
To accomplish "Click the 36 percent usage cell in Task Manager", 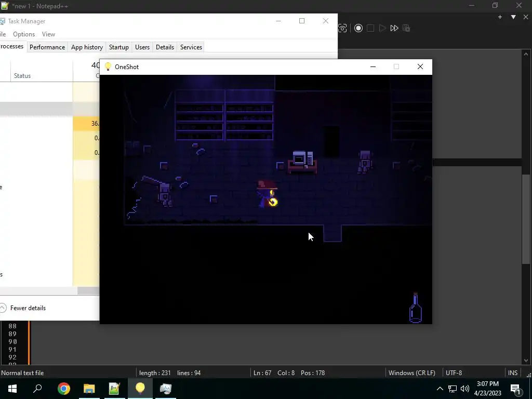I will [x=86, y=124].
